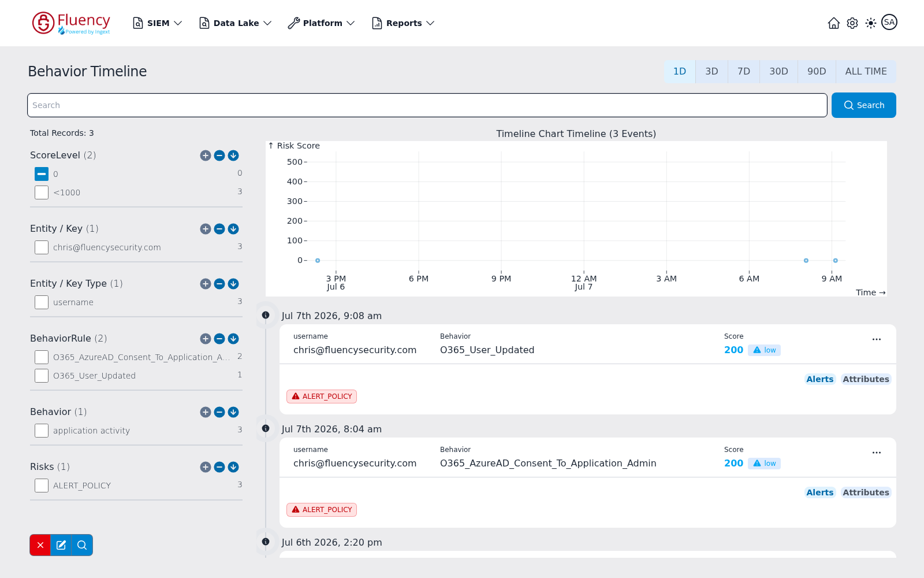This screenshot has height=578, width=924.
Task: Open the Data Lake dropdown menu
Action: click(236, 23)
